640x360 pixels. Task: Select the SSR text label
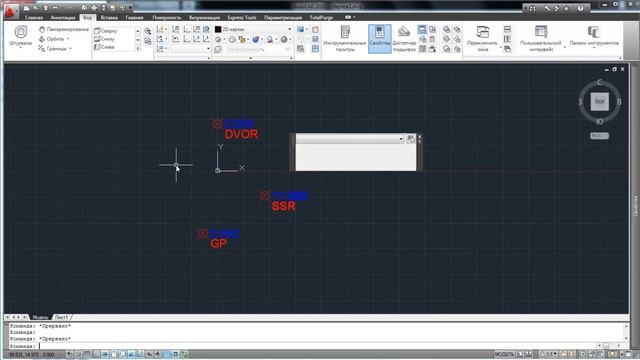tap(283, 206)
